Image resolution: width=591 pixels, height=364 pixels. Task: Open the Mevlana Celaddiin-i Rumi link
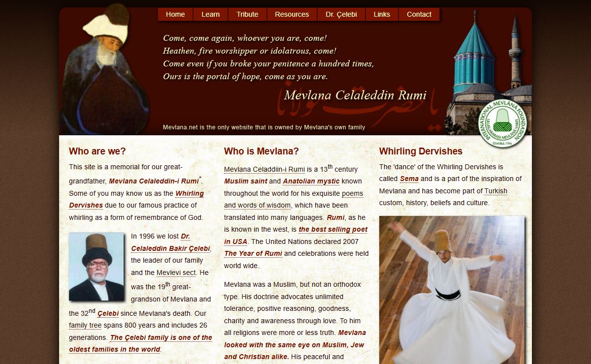[264, 169]
